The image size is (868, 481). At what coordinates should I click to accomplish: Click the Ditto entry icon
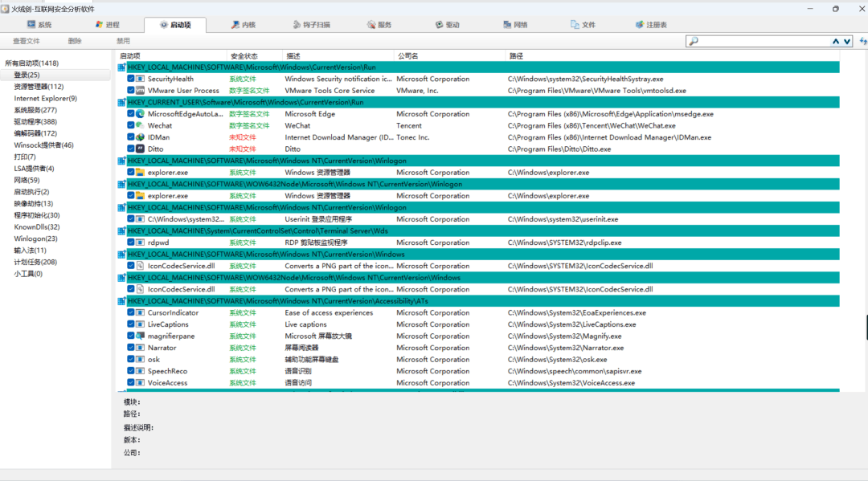click(140, 149)
